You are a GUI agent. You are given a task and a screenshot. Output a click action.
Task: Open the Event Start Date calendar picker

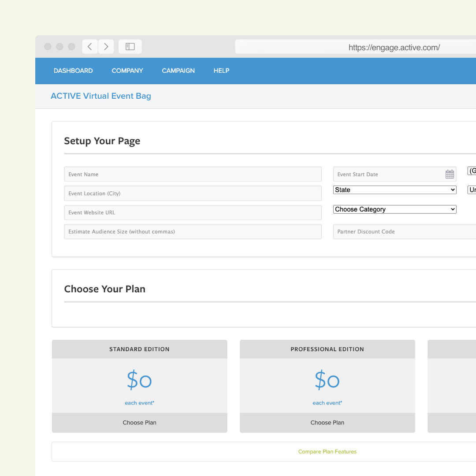tap(450, 174)
